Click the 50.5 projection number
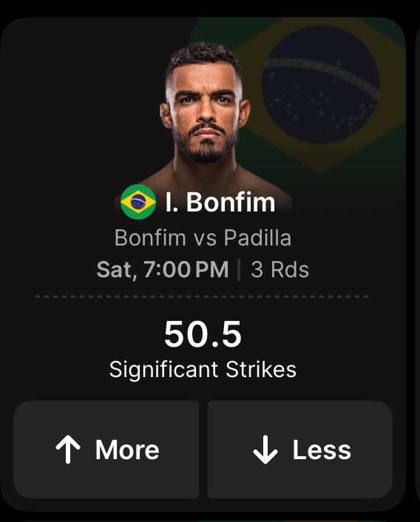This screenshot has width=420, height=522. point(203,334)
